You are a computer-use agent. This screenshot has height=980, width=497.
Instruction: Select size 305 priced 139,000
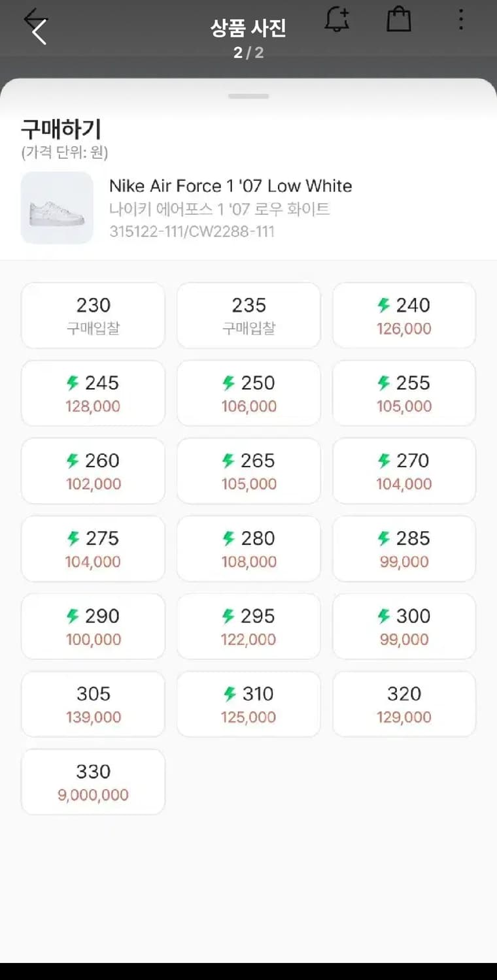(x=93, y=704)
